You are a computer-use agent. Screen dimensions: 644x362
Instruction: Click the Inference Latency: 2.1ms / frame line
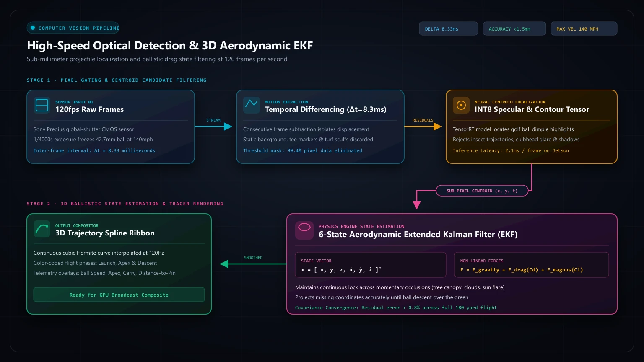tap(511, 150)
